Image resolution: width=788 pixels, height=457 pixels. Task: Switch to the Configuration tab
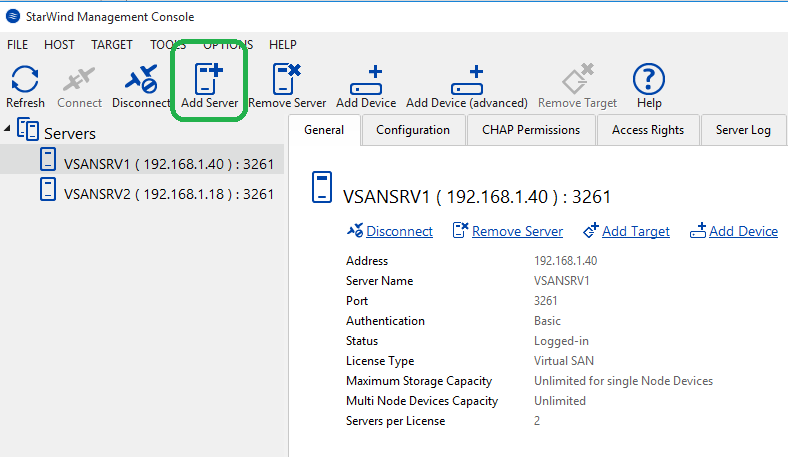pyautogui.click(x=413, y=130)
